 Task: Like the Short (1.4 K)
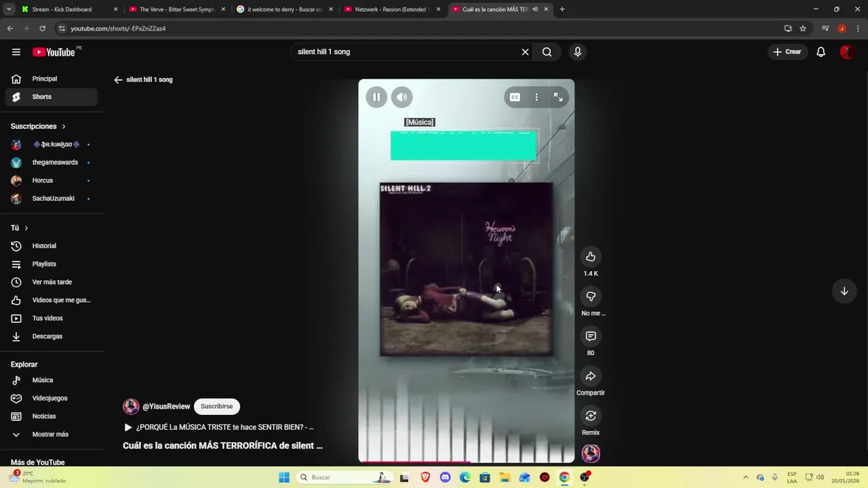click(x=591, y=256)
